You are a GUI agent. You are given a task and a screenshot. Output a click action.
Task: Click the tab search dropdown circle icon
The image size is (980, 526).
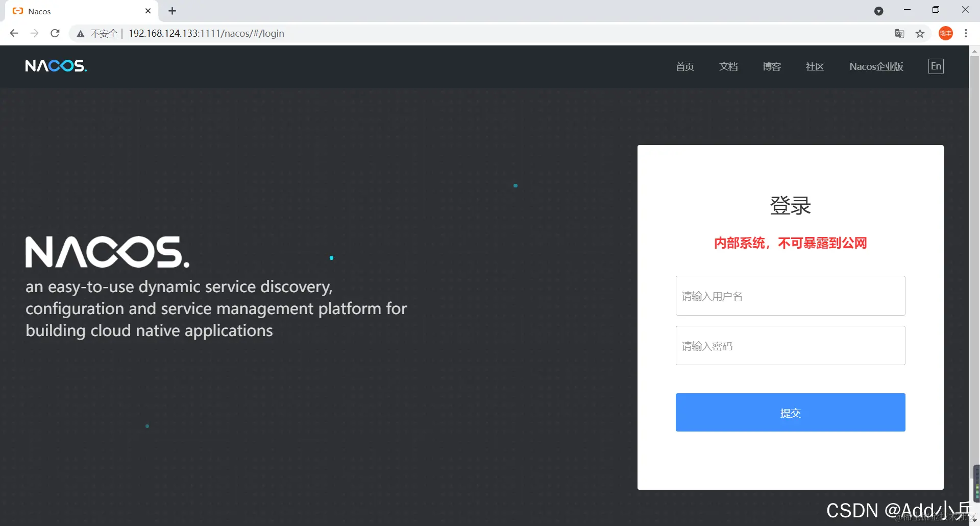pos(878,11)
